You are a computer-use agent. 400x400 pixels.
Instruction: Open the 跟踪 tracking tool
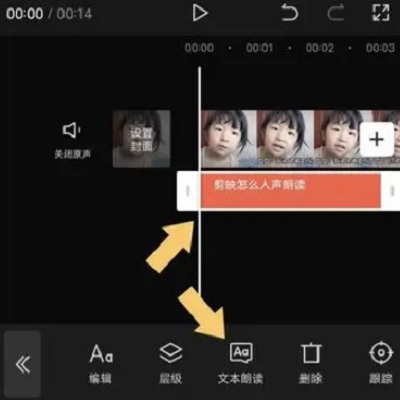[381, 364]
